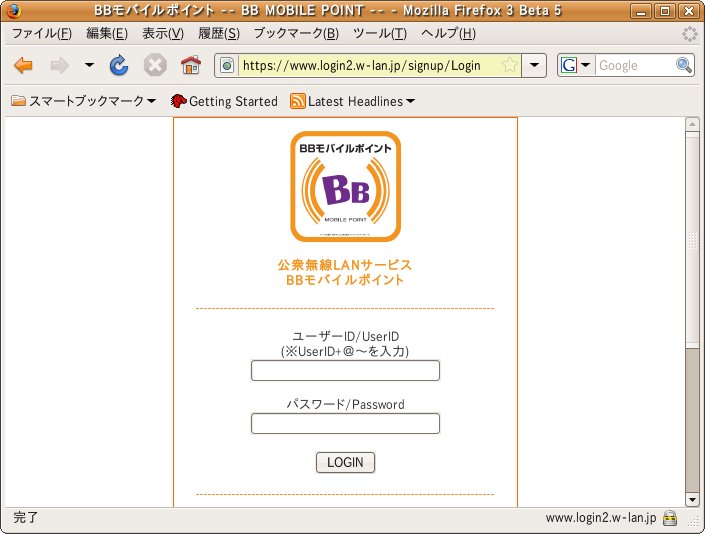Click the LOGIN button
The width and height of the screenshot is (705, 534).
pyautogui.click(x=345, y=463)
